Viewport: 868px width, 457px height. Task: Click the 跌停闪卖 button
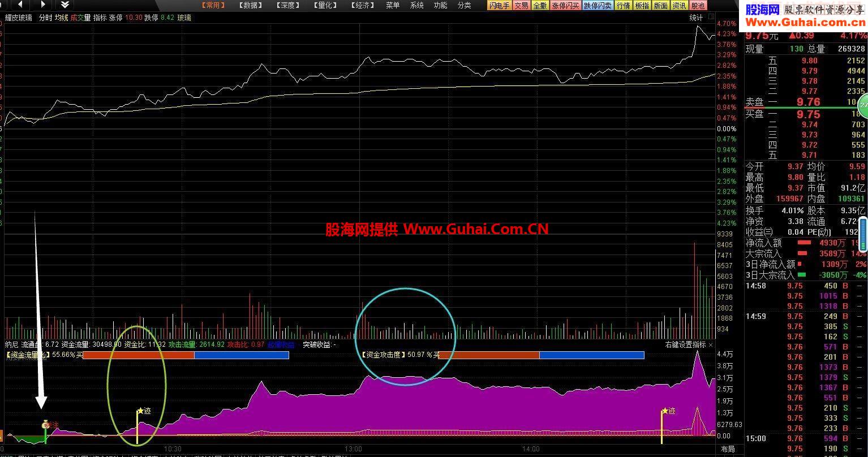pos(598,5)
